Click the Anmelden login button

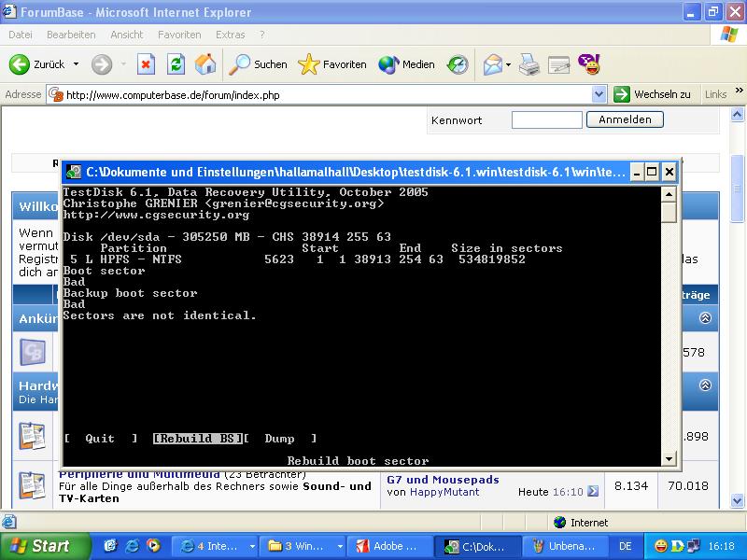point(625,119)
